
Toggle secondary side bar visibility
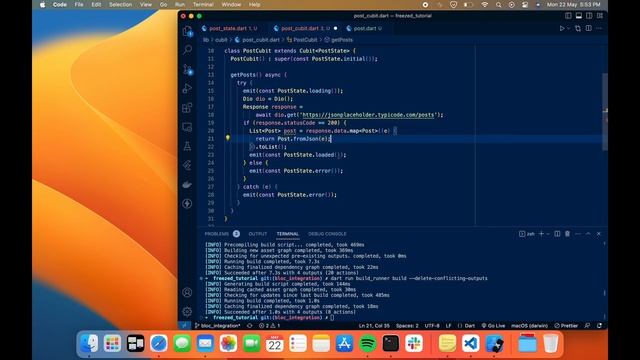pyautogui.click(x=589, y=16)
